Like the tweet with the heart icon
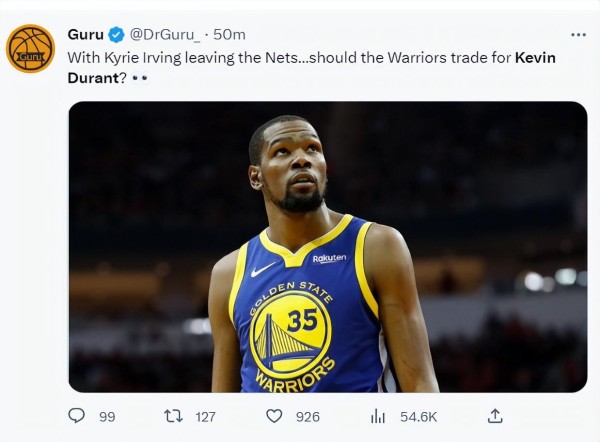This screenshot has height=442, width=600. [x=274, y=416]
